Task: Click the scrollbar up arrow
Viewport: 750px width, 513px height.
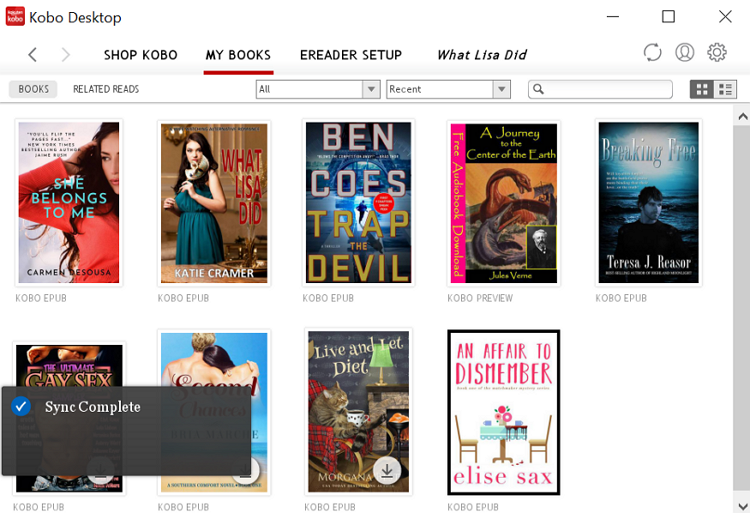Action: [x=742, y=116]
